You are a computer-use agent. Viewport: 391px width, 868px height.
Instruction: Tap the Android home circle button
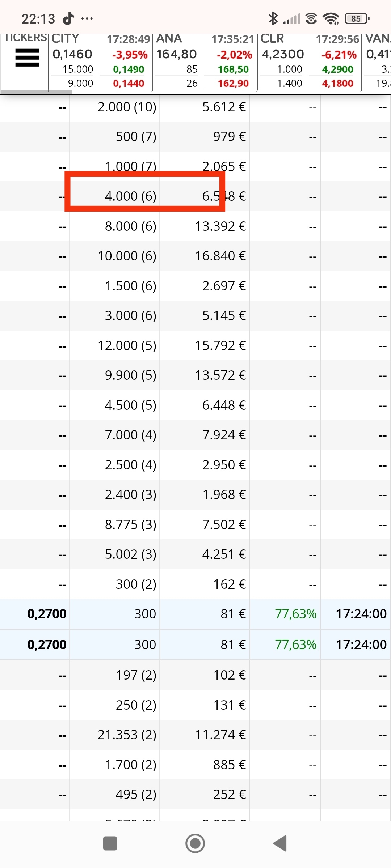195,843
